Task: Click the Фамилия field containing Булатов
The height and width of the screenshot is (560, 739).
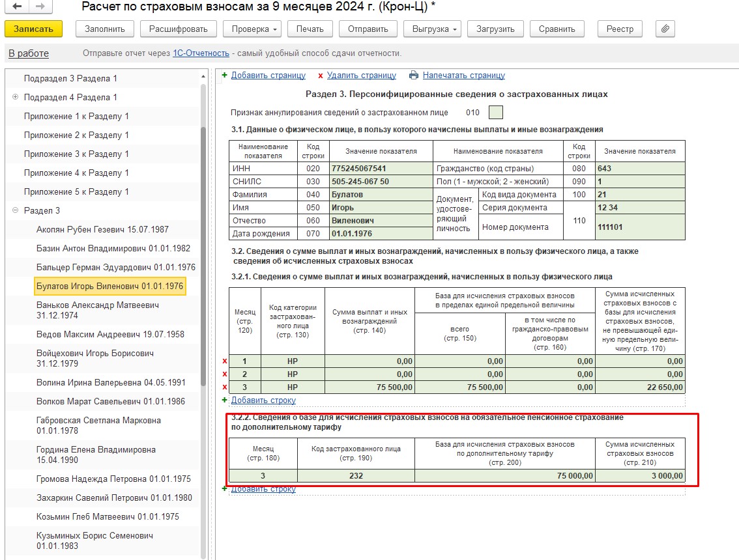Action: pos(381,195)
